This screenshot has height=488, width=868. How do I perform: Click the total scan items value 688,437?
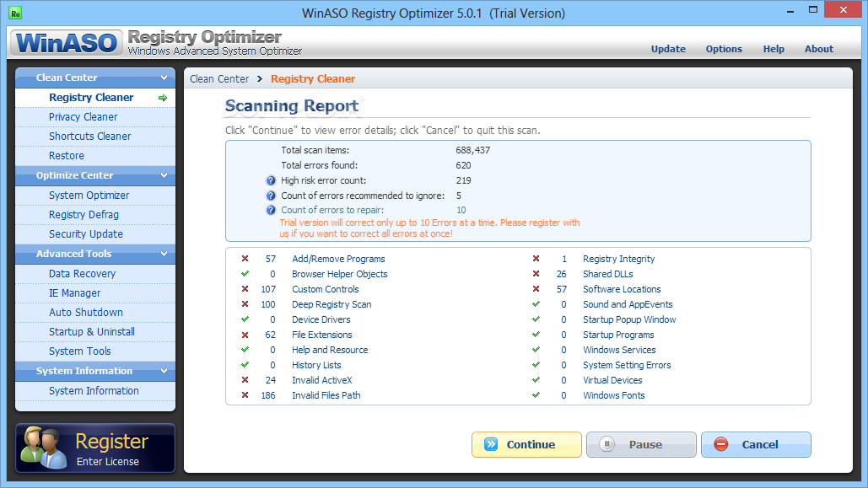point(472,150)
